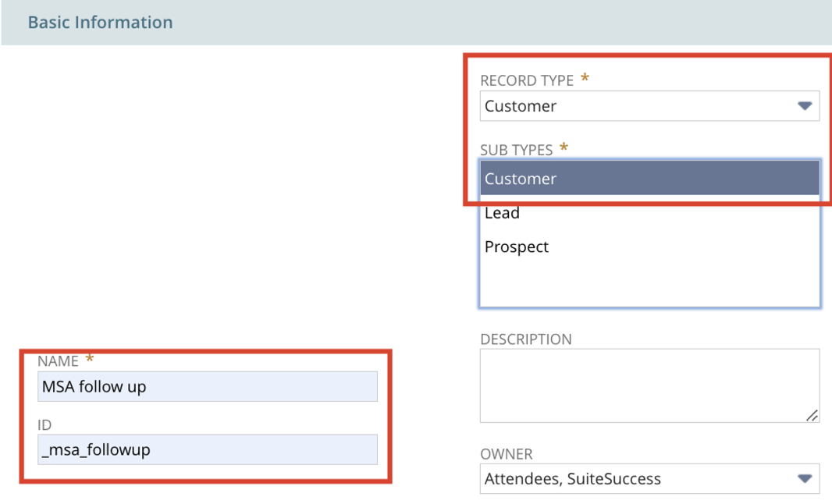
Task: Click the empty area below Prospect
Action: click(x=649, y=284)
